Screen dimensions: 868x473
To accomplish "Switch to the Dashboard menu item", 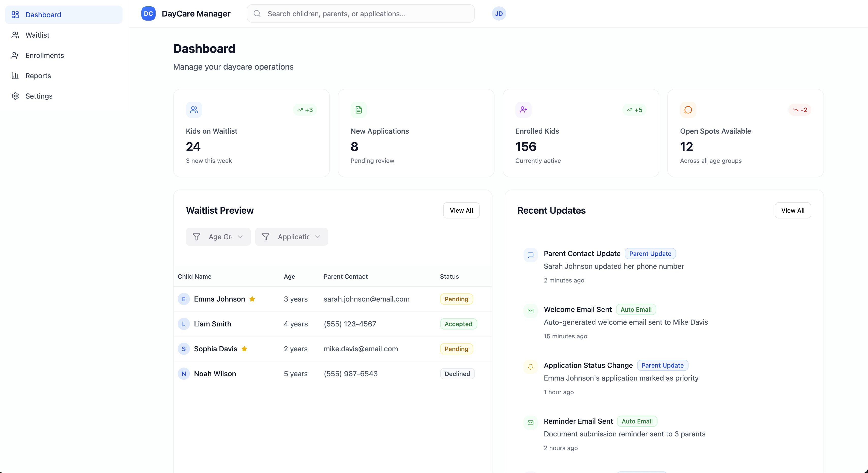I will 43,14.
